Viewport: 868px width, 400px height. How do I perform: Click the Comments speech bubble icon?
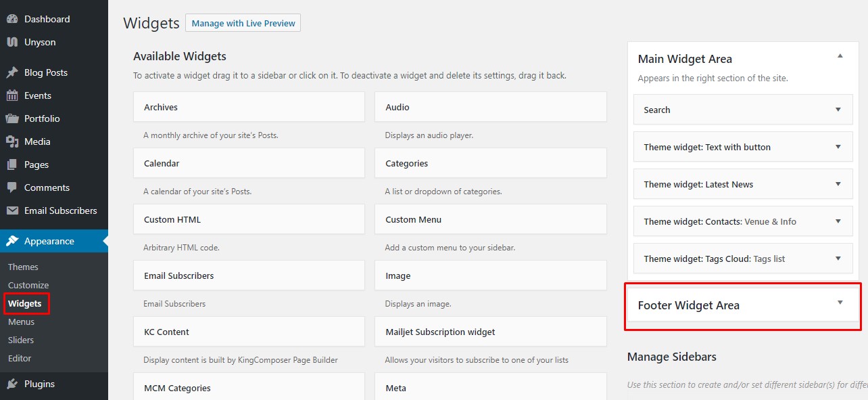click(12, 187)
